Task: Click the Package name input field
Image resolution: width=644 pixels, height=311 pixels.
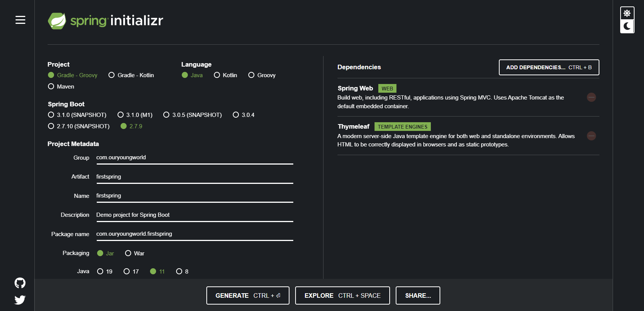Action: [195, 234]
